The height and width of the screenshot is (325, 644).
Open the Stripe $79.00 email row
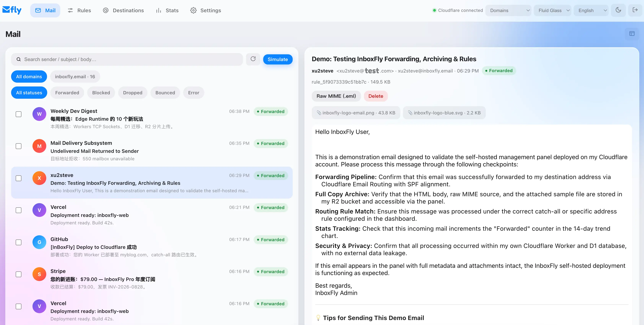(152, 279)
